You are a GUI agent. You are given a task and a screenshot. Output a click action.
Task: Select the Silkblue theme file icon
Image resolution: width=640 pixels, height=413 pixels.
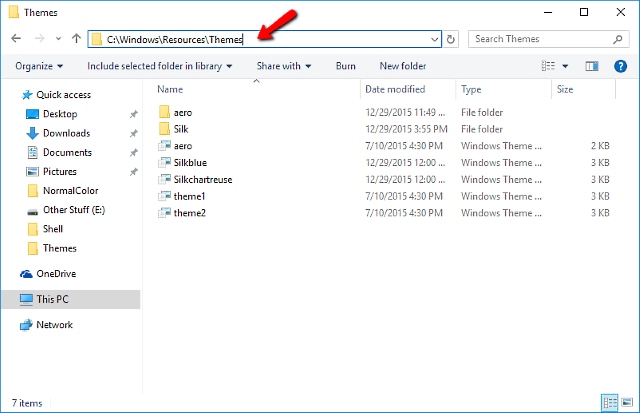tap(164, 162)
